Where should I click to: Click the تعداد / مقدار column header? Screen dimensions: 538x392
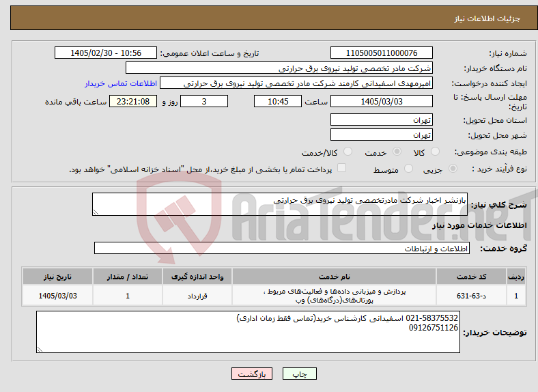(127, 277)
